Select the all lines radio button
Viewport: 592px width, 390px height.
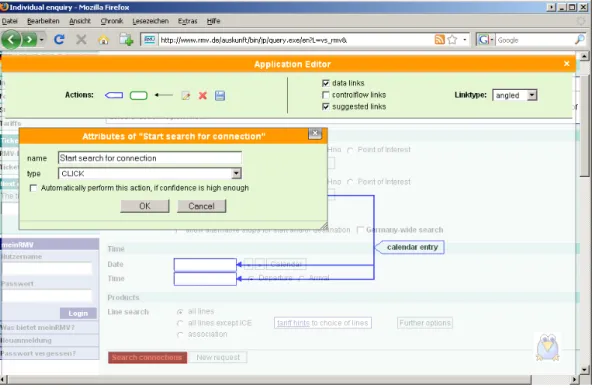pos(180,312)
